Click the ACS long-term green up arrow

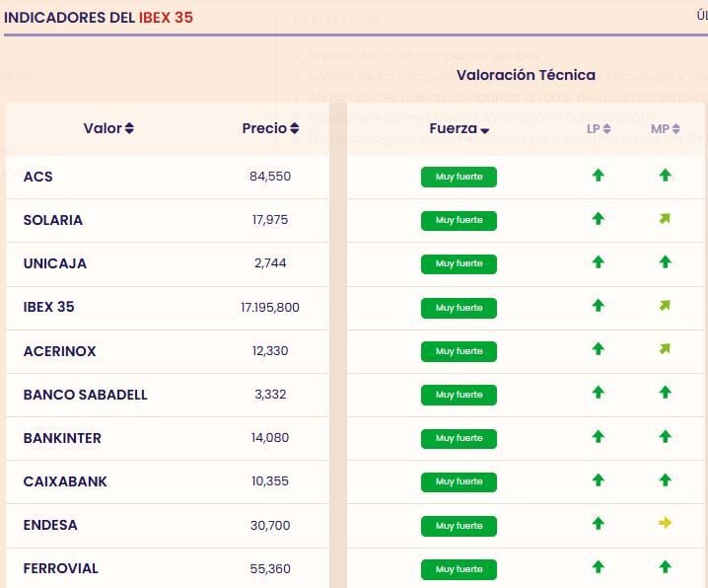click(598, 176)
